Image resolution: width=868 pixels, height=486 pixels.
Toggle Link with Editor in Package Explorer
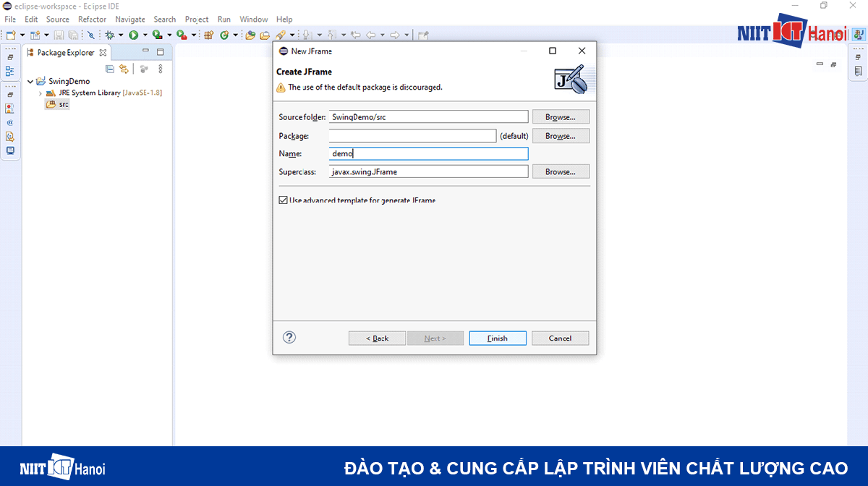(124, 69)
